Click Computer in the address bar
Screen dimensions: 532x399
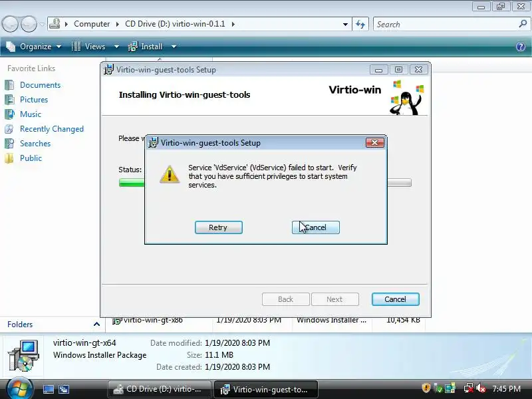pyautogui.click(x=92, y=24)
